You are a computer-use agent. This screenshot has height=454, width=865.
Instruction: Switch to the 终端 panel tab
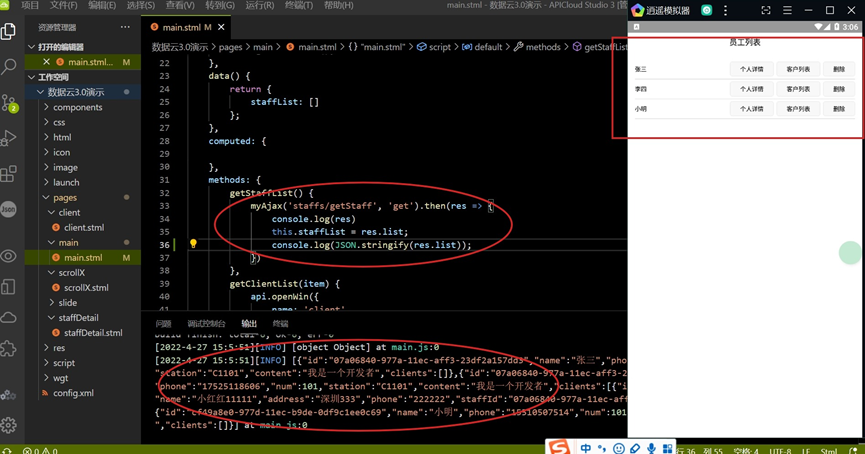point(280,324)
